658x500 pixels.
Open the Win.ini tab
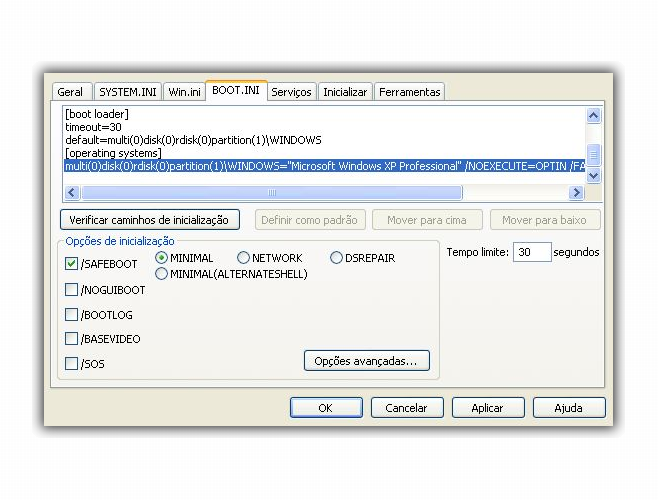point(184,92)
